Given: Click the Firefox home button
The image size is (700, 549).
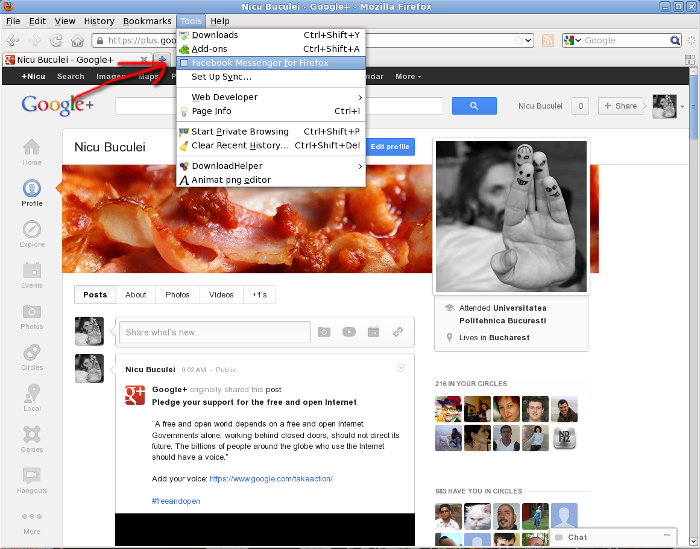Looking at the screenshot, I should pos(78,41).
